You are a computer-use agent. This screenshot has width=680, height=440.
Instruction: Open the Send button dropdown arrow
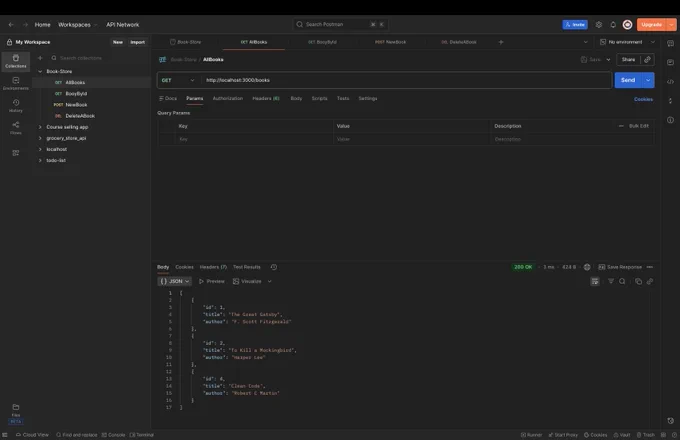[648, 80]
